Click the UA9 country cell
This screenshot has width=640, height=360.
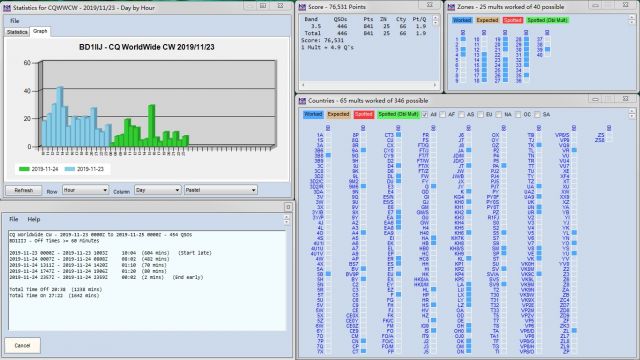click(539, 197)
